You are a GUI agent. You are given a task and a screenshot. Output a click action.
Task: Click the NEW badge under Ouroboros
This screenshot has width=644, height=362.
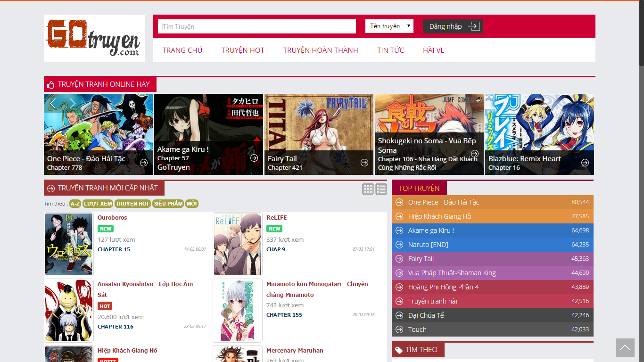[106, 229]
